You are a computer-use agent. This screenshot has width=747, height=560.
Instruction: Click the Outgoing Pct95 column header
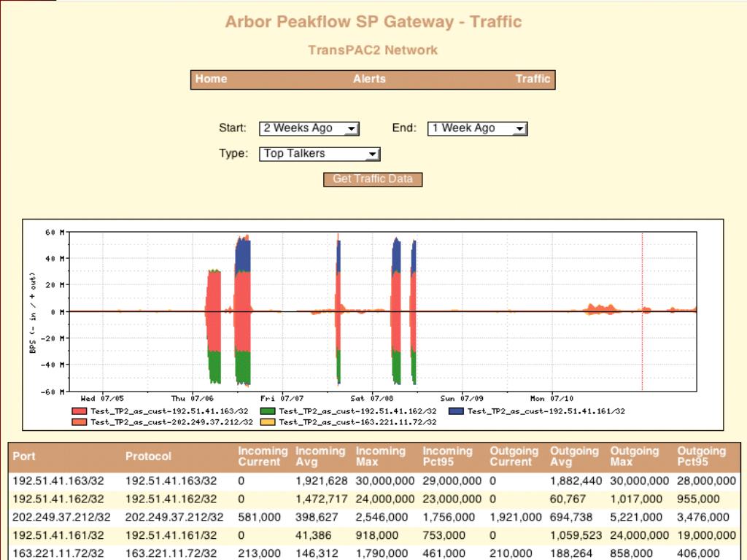click(x=702, y=456)
